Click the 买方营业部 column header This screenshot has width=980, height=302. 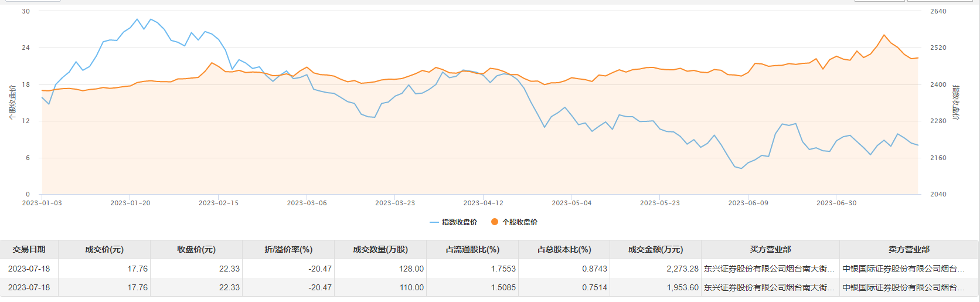pyautogui.click(x=770, y=249)
